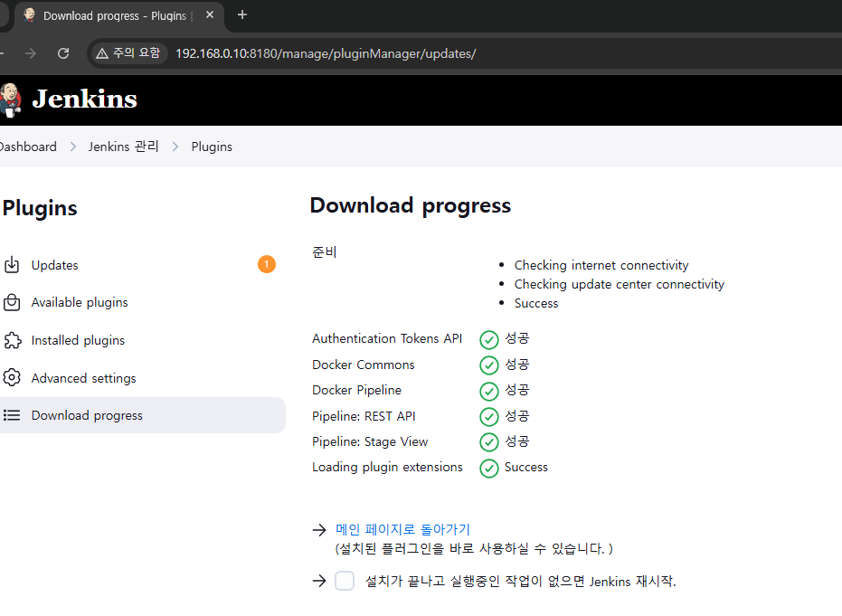
Task: Go to Dashboard breadcrumb
Action: pyautogui.click(x=28, y=147)
